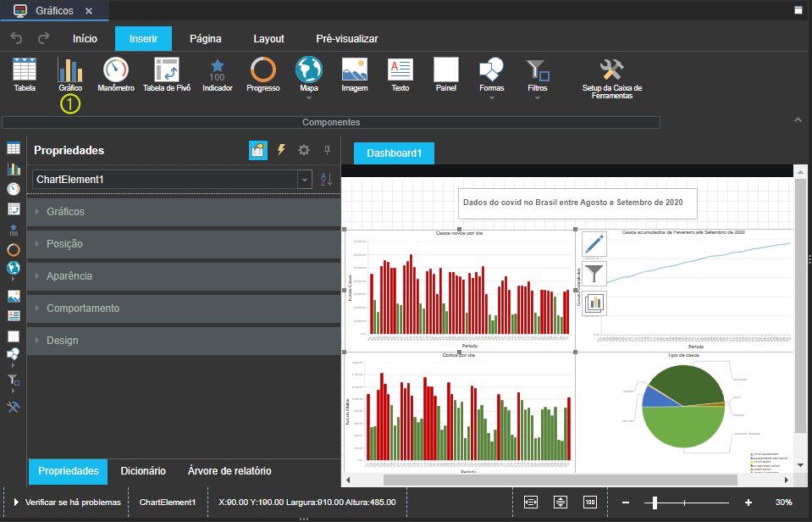
Task: Add a Texto component from ribbon
Action: tap(400, 75)
